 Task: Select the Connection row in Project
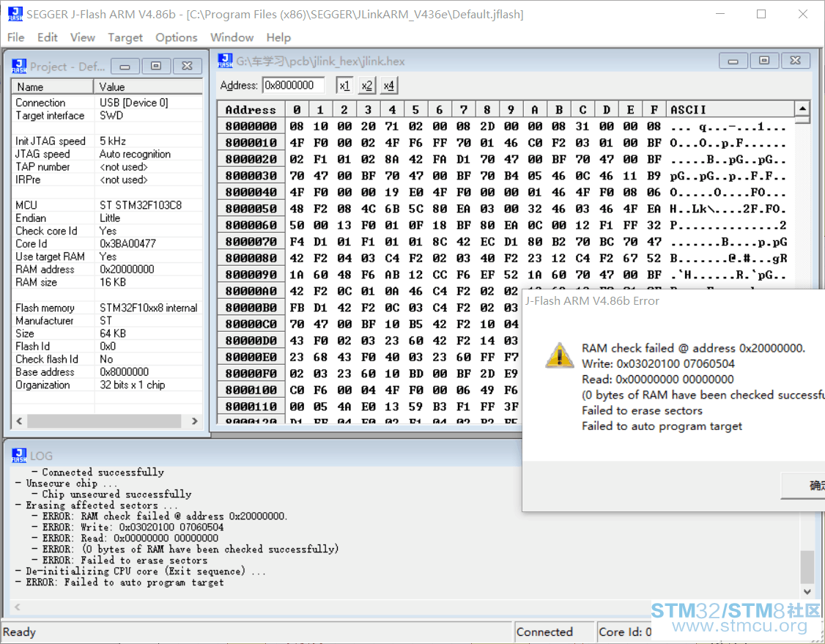[107, 103]
